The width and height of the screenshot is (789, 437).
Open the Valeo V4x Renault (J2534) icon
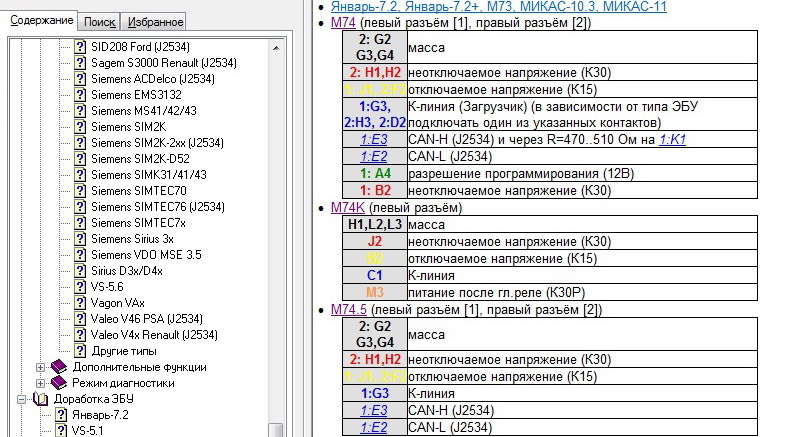(x=80, y=335)
